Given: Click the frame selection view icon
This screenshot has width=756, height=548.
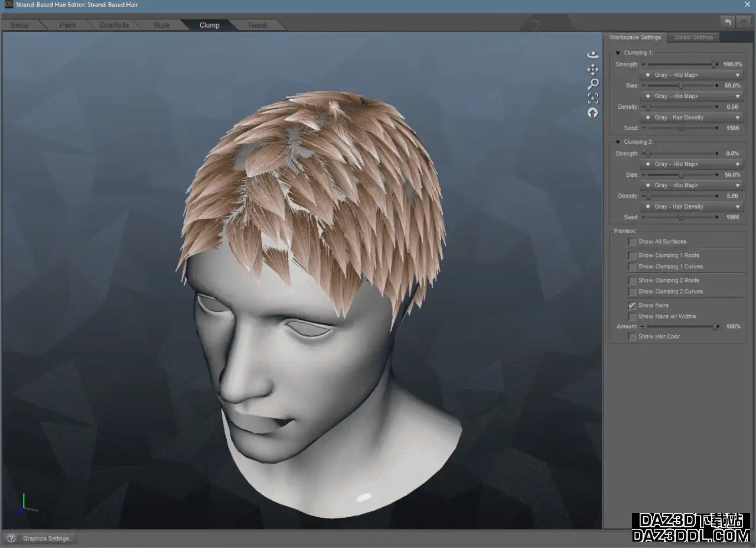Looking at the screenshot, I should click(593, 98).
